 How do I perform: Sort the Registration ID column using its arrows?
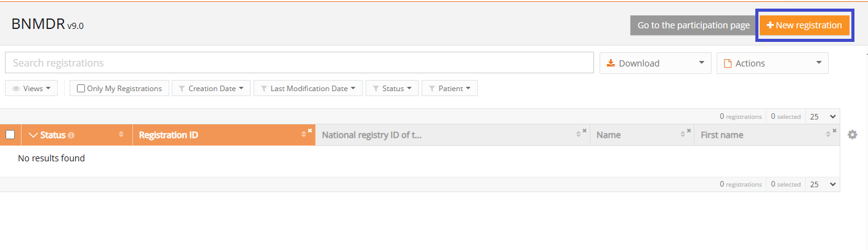(303, 135)
